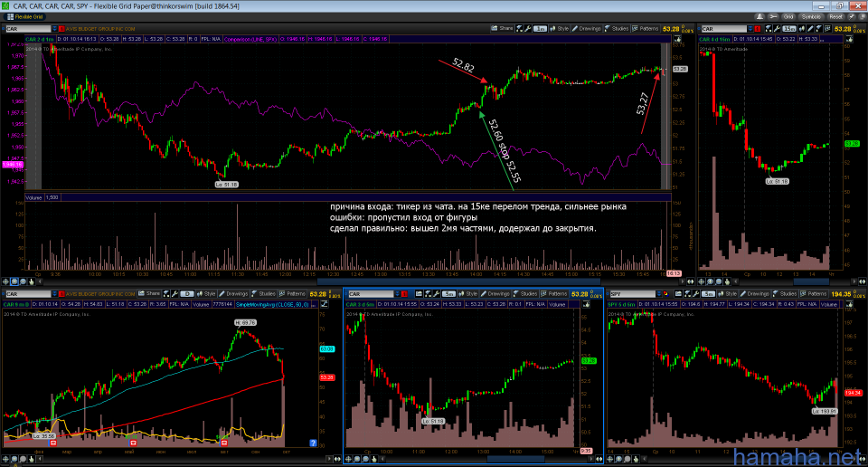Click the SimpleMovingAvg study label in bottom-left chart

[272, 304]
